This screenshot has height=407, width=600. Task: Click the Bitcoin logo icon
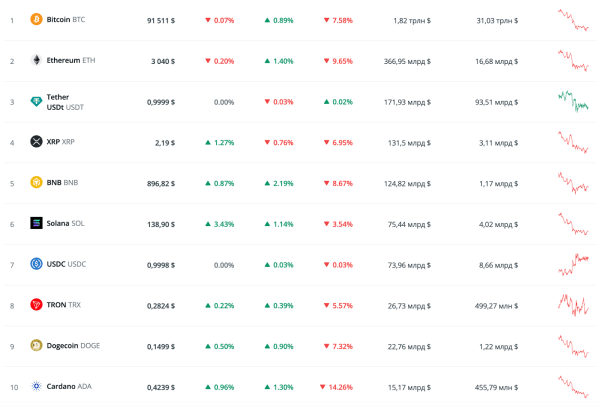pos(37,19)
